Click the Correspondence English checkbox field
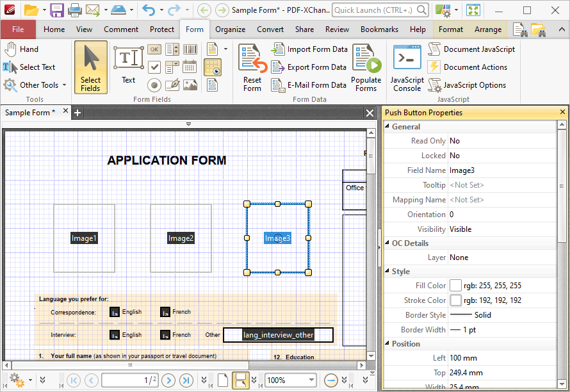The image size is (570, 392). (115, 312)
